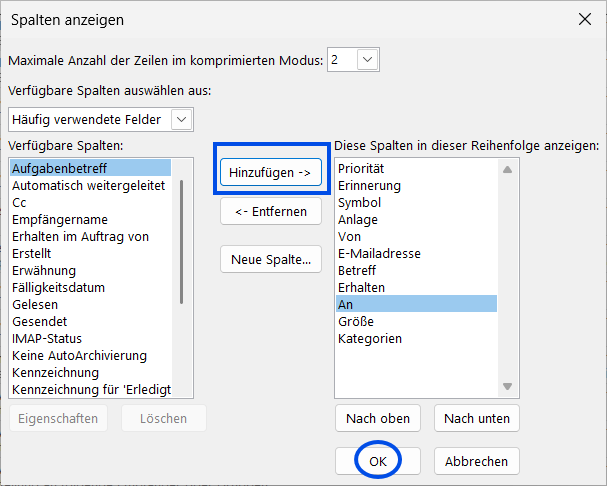Viewport: 607px width, 486px height.
Task: Open the Neue Spalte dialog
Action: coord(270,259)
